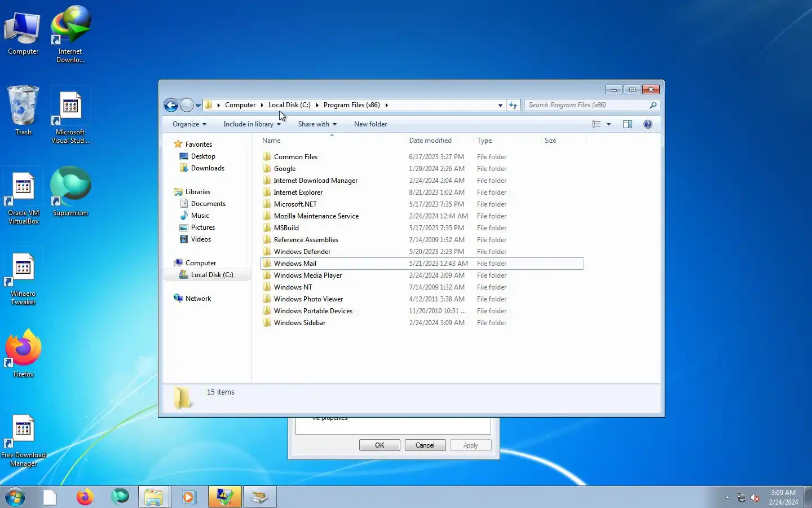Click the search magnifier icon
812x508 pixels.
[653, 105]
